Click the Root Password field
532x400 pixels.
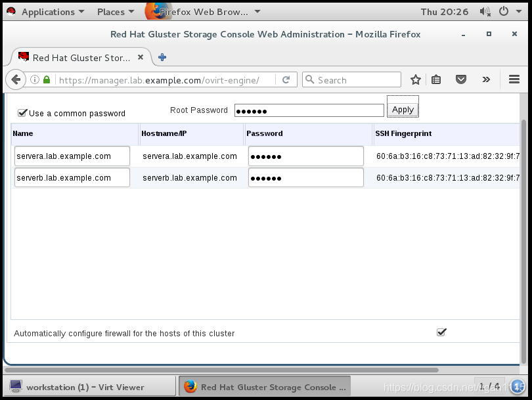[x=309, y=110]
